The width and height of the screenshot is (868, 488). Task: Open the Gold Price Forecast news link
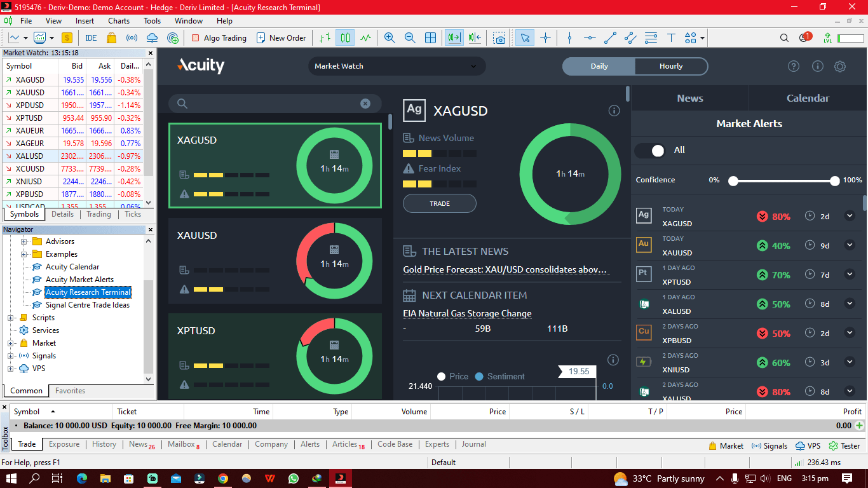click(x=505, y=269)
